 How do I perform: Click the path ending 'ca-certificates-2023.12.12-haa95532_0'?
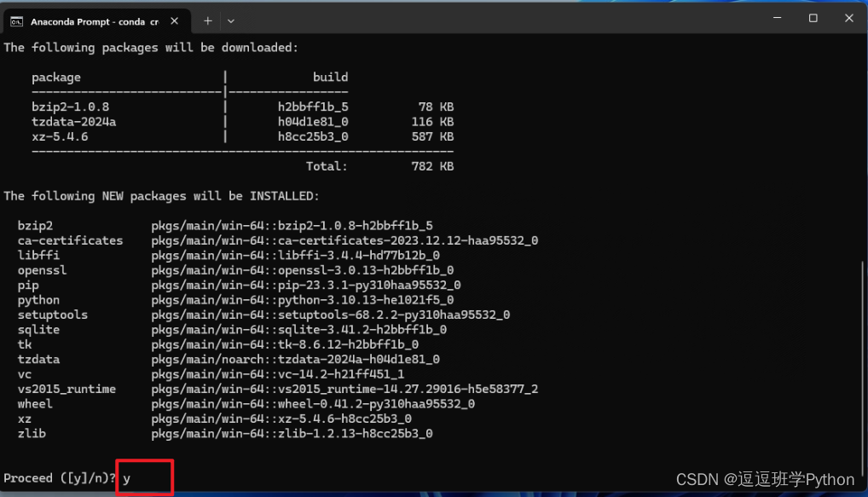coord(344,240)
